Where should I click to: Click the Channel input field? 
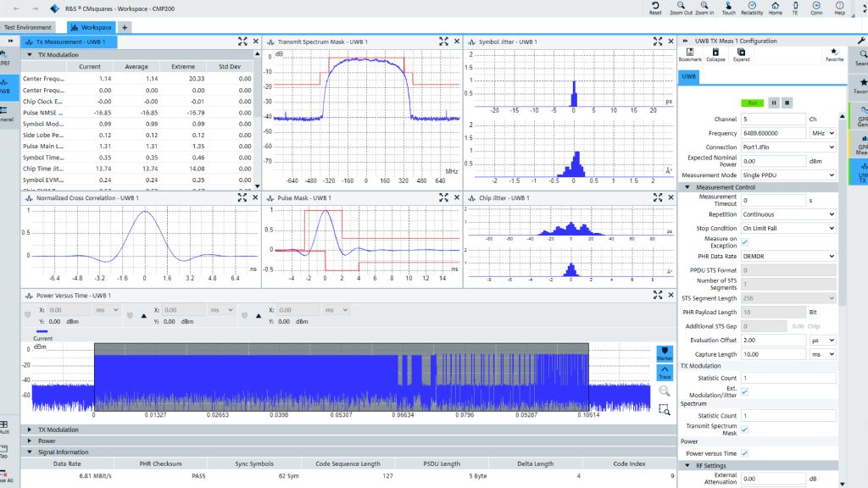click(772, 119)
